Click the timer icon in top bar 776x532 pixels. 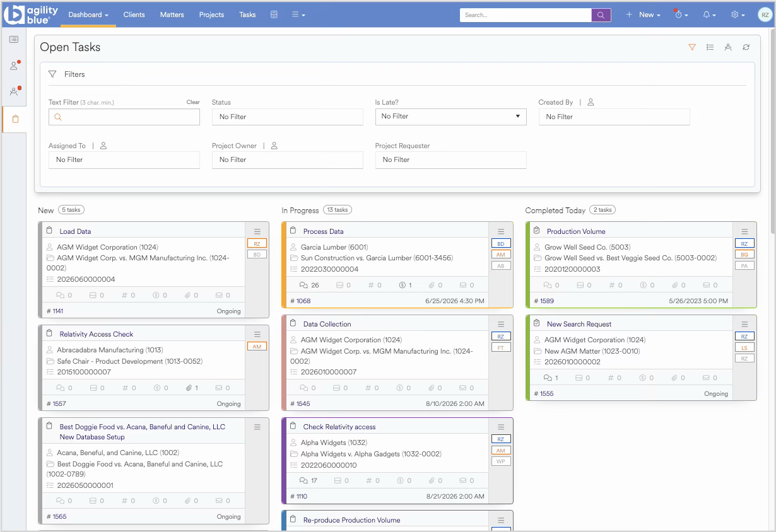tap(681, 14)
